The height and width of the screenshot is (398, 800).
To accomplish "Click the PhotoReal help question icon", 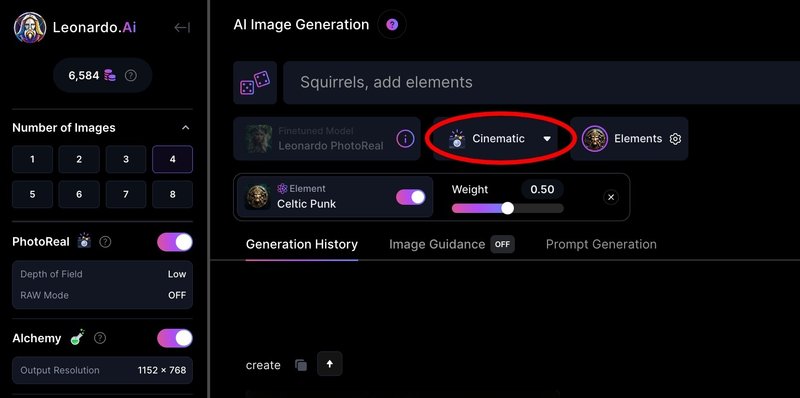I will pyautogui.click(x=105, y=242).
